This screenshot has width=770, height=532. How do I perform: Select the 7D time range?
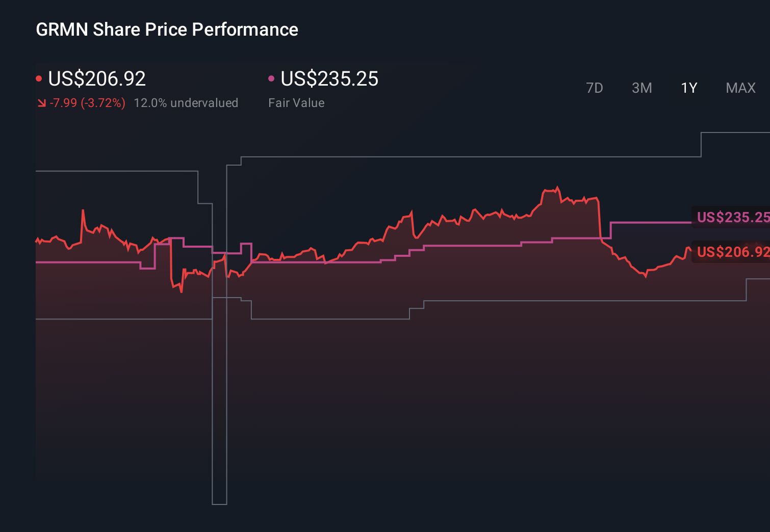(x=595, y=88)
